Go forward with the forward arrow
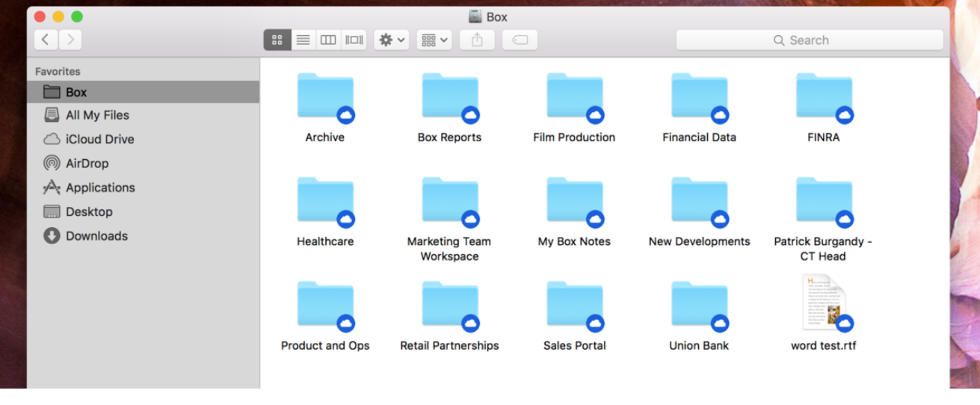 coord(70,40)
